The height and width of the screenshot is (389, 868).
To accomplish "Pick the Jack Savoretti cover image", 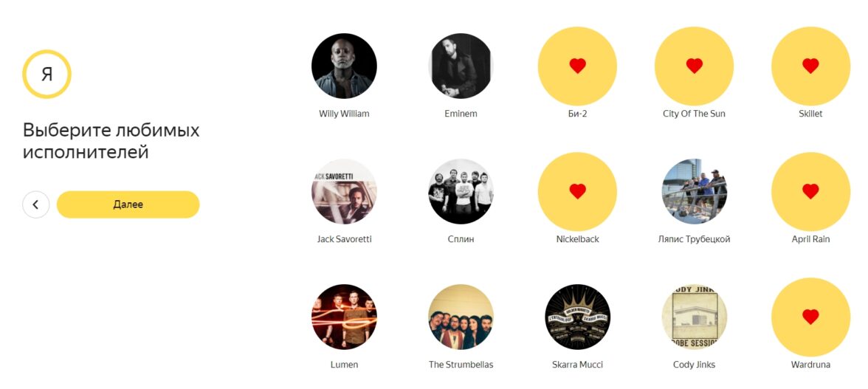I will [344, 191].
